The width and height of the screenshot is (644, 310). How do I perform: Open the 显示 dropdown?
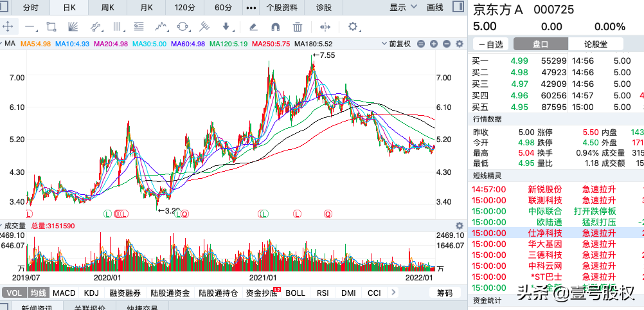[403, 7]
